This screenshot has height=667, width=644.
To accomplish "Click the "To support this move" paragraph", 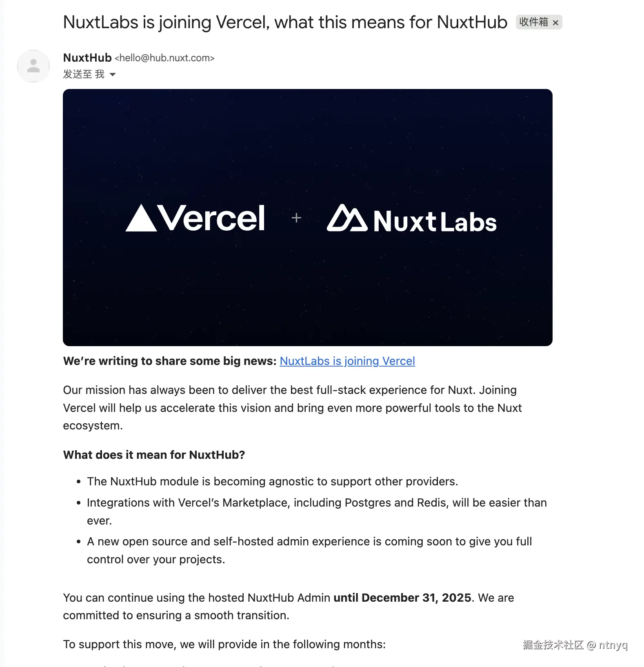I will pyautogui.click(x=224, y=644).
